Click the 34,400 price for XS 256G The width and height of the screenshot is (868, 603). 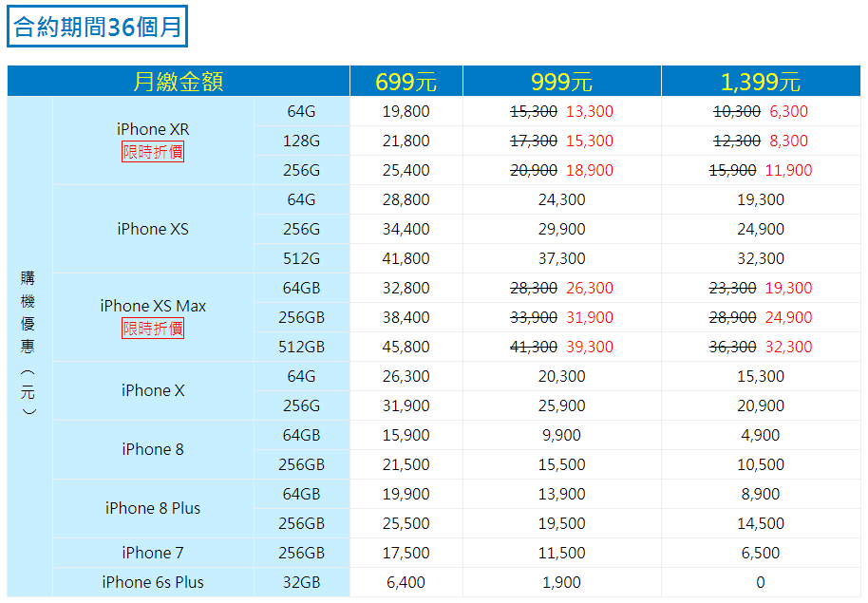[406, 229]
